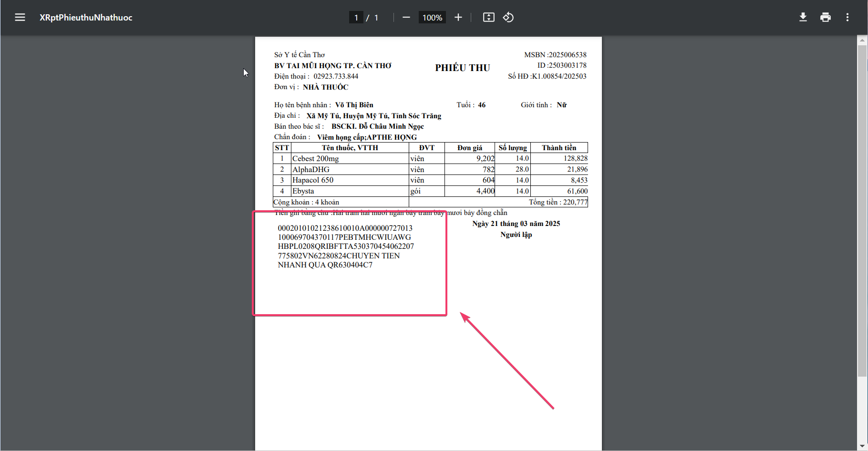Image resolution: width=868 pixels, height=451 pixels.
Task: Click the ID :2503003178 text
Action: pyautogui.click(x=562, y=65)
